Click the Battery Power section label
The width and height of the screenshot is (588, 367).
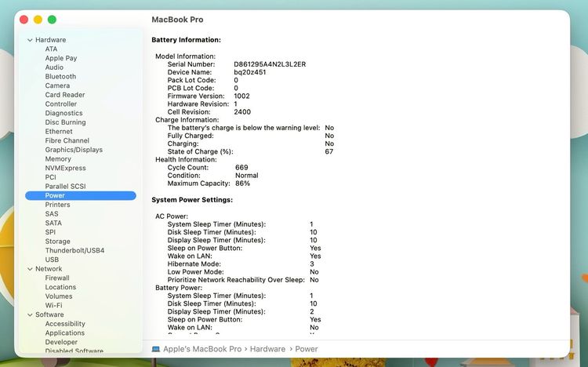click(x=179, y=288)
